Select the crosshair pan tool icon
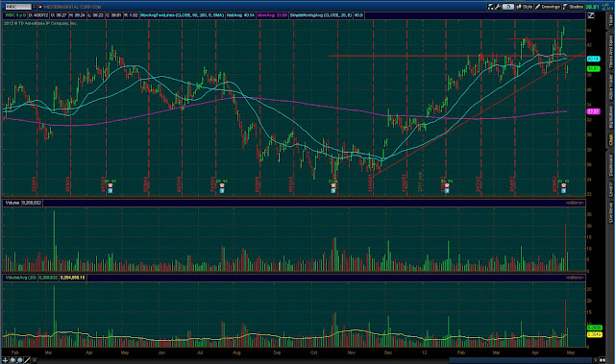Screen dimensions: 615x364 [5, 360]
